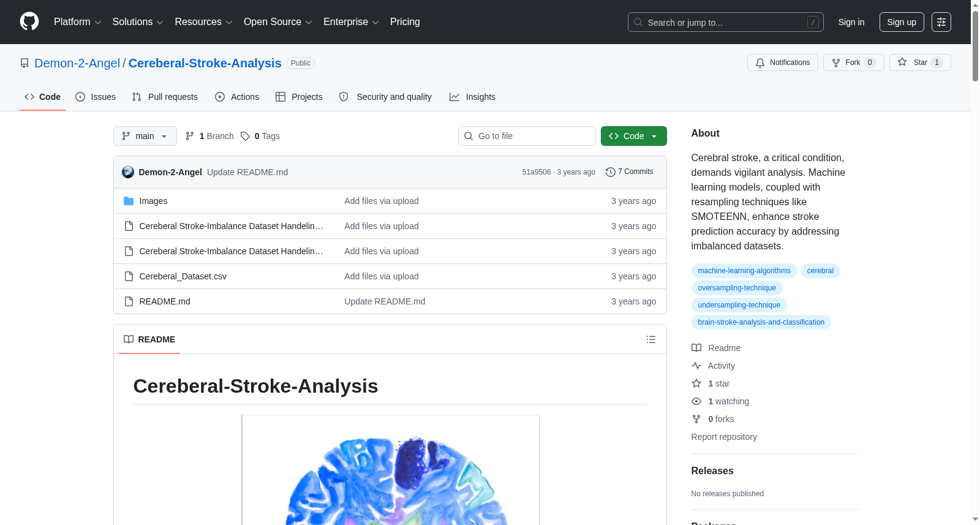This screenshot has height=525, width=980.
Task: Open the Cereberal_Dataset.csv file name
Action: pyautogui.click(x=183, y=276)
